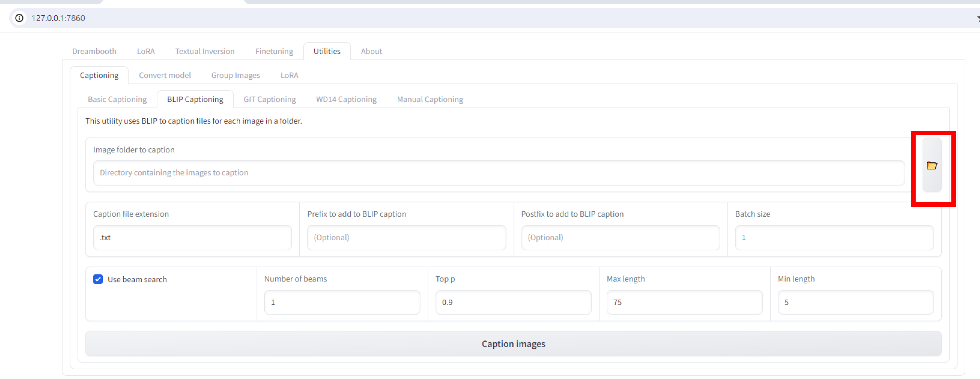Click the Number of beams input
The height and width of the screenshot is (379, 980).
pyautogui.click(x=342, y=302)
